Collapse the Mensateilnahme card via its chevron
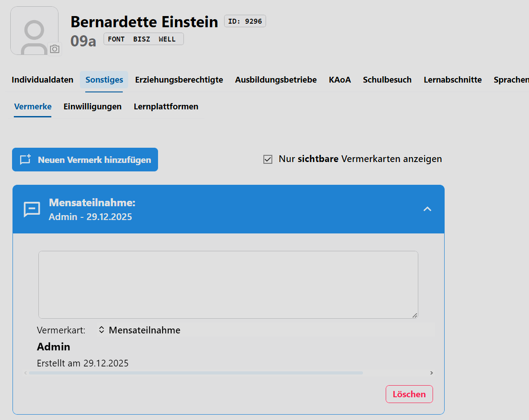This screenshot has width=529, height=420. [427, 209]
